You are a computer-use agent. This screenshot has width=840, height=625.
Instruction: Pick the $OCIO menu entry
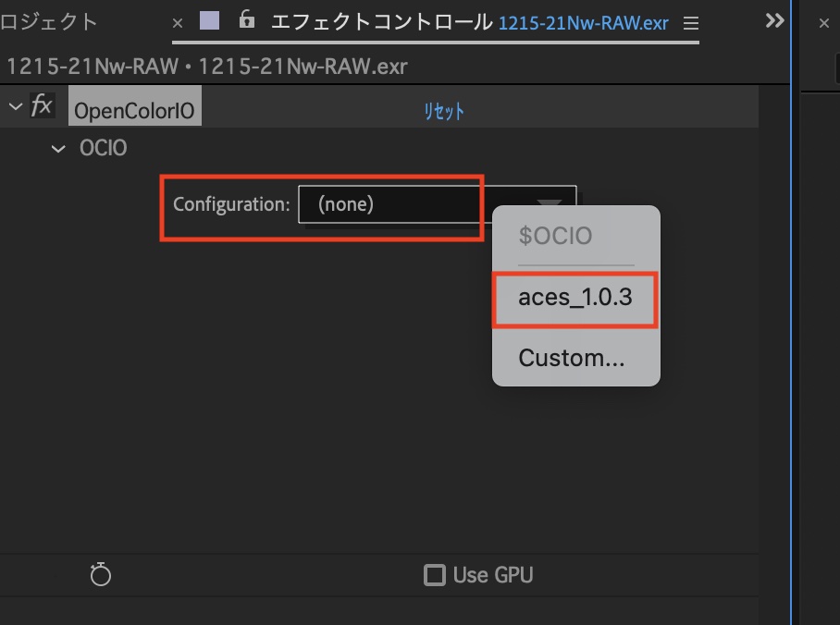(555, 236)
